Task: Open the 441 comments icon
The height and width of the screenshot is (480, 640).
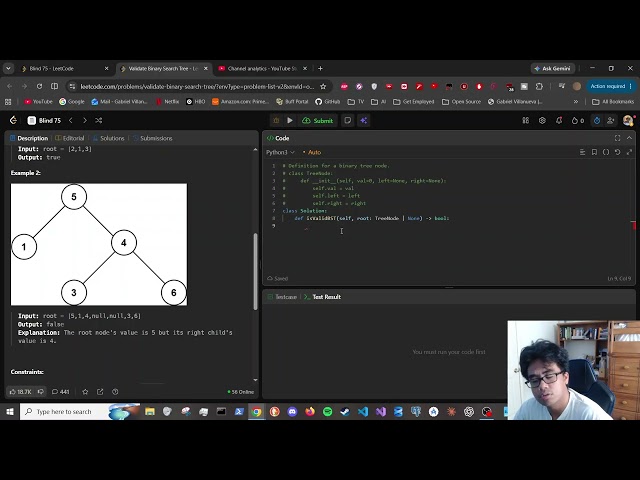Action: [60, 392]
